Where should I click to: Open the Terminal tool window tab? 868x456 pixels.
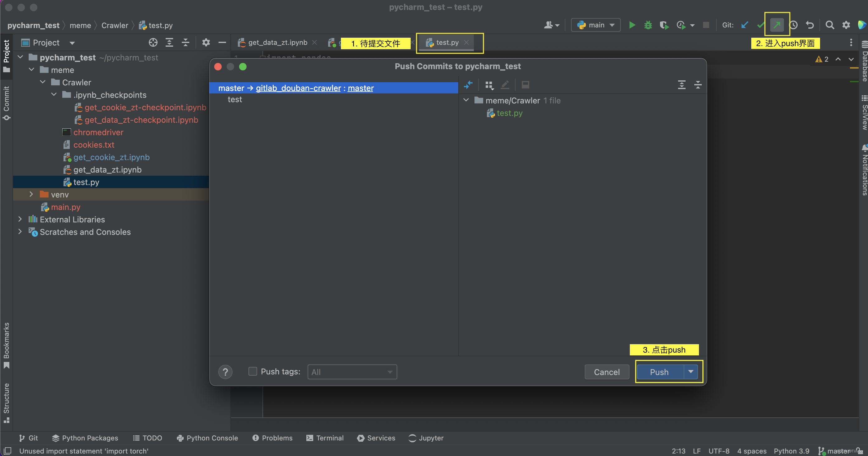[x=325, y=437]
